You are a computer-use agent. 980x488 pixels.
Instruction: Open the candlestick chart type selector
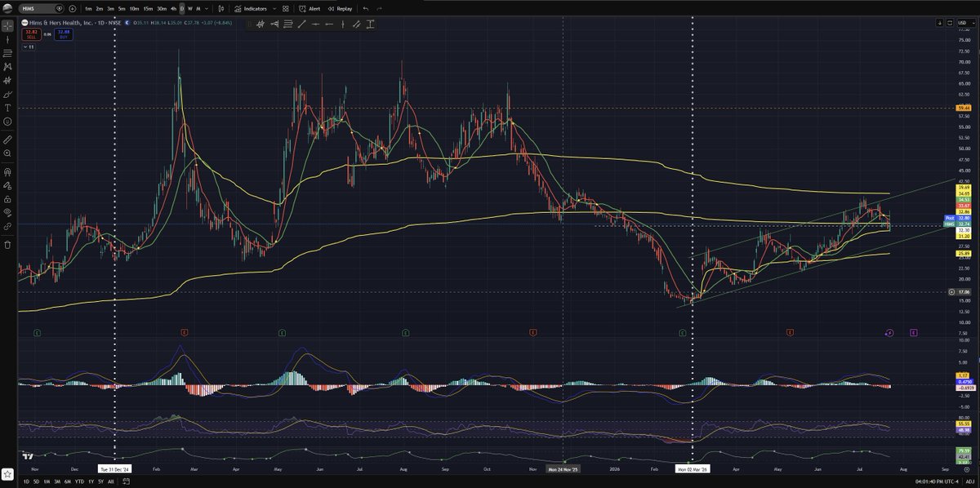point(221,8)
